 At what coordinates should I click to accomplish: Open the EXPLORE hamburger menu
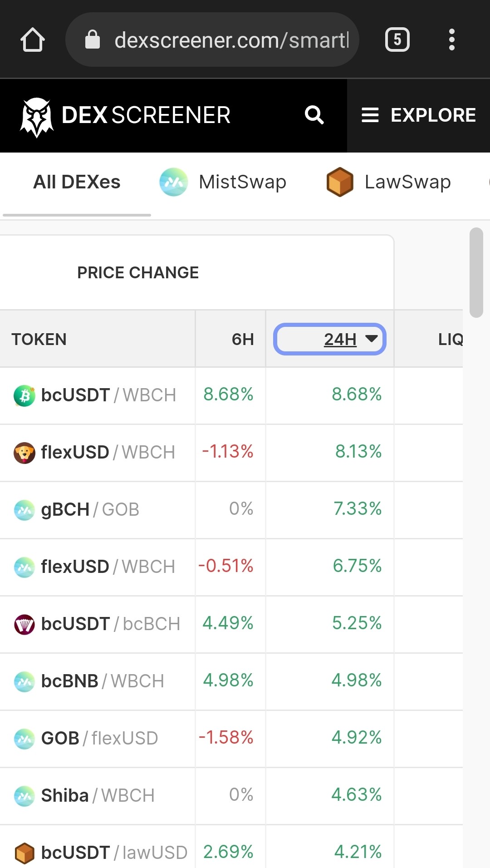418,115
